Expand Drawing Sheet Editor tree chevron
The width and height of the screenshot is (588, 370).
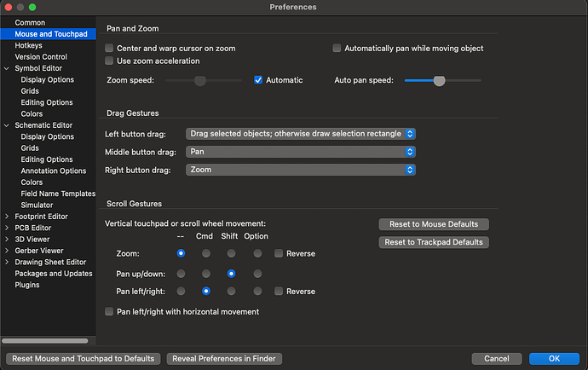pyautogui.click(x=6, y=262)
